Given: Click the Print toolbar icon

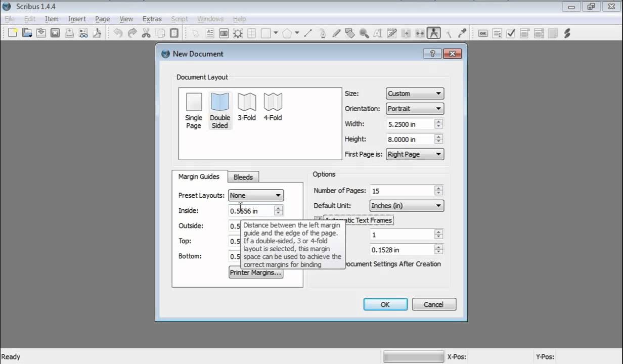Looking at the screenshot, I should [x=69, y=33].
